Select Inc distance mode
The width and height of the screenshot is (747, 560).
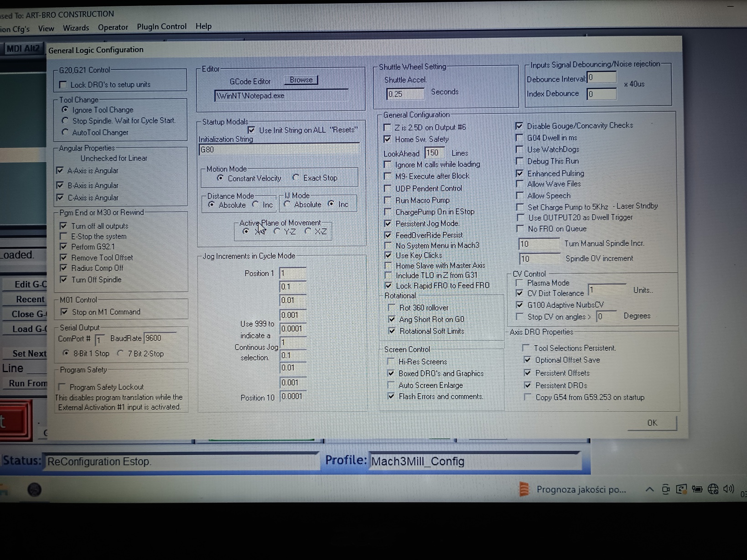(256, 204)
